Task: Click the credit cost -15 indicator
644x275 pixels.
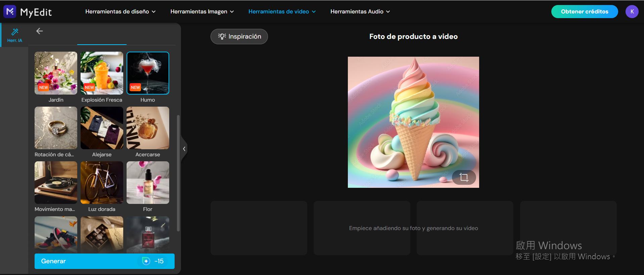Action: tap(153, 261)
